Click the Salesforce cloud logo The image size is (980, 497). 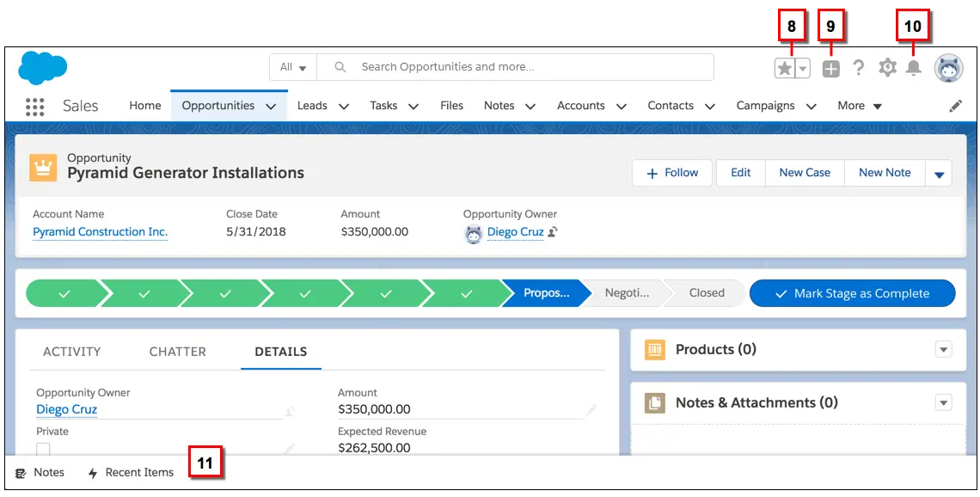pyautogui.click(x=42, y=68)
